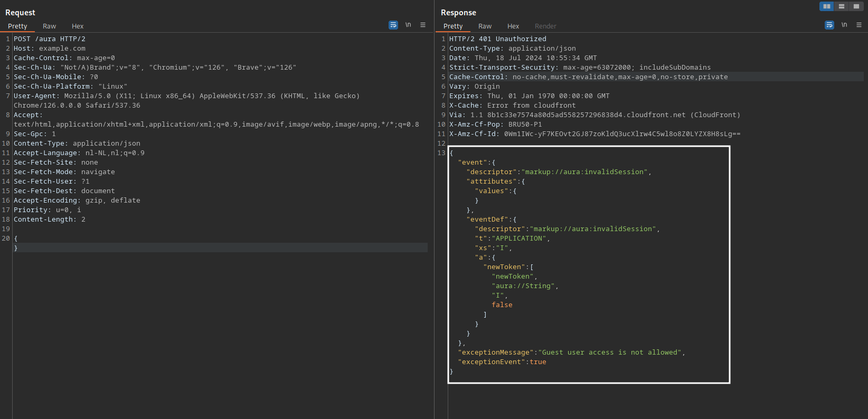Click 'Sec-Fetch-Site: none' header

click(x=56, y=163)
